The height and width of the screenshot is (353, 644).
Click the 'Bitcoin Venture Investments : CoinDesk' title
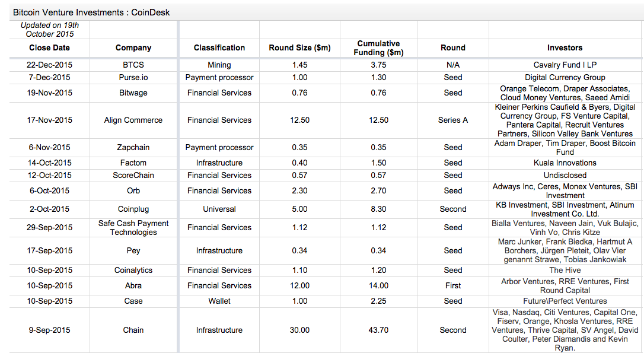[91, 12]
